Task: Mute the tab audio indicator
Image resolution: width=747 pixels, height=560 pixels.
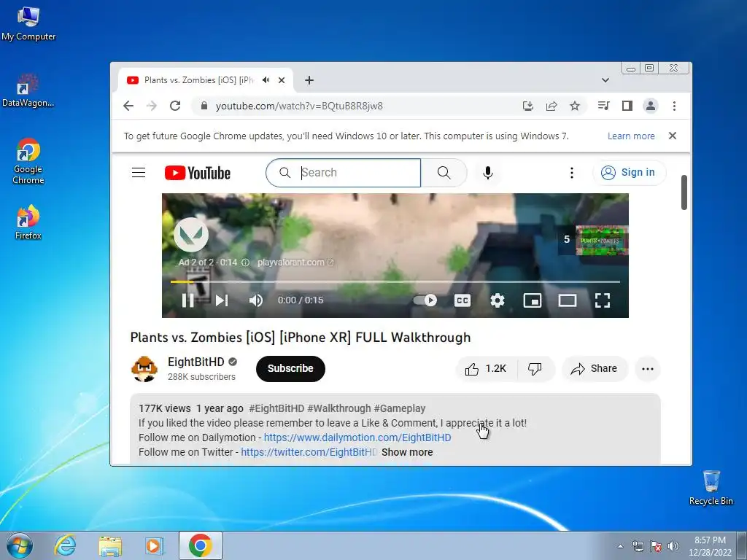Action: (266, 80)
